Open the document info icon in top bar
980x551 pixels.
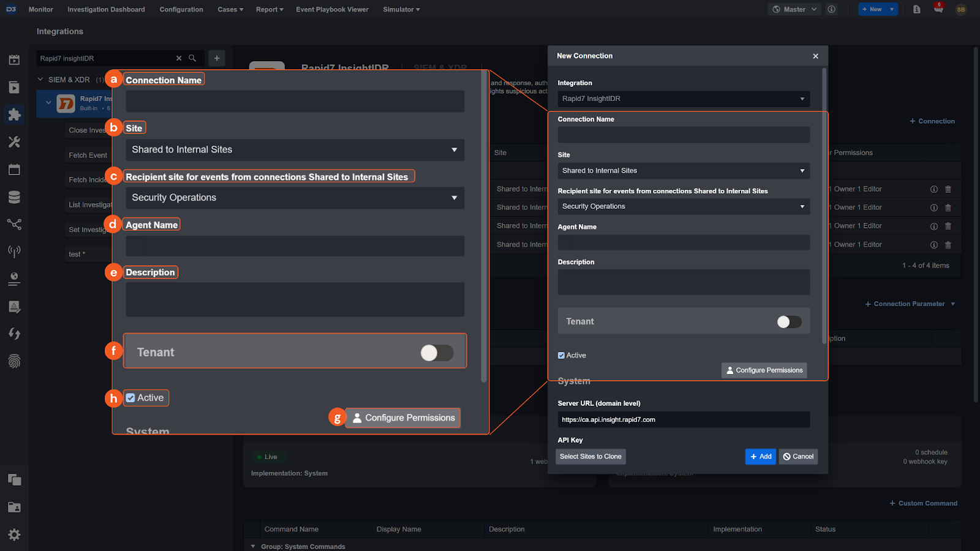click(x=917, y=9)
